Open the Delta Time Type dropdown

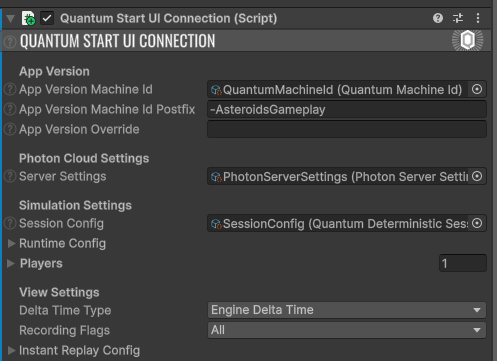[x=347, y=310]
